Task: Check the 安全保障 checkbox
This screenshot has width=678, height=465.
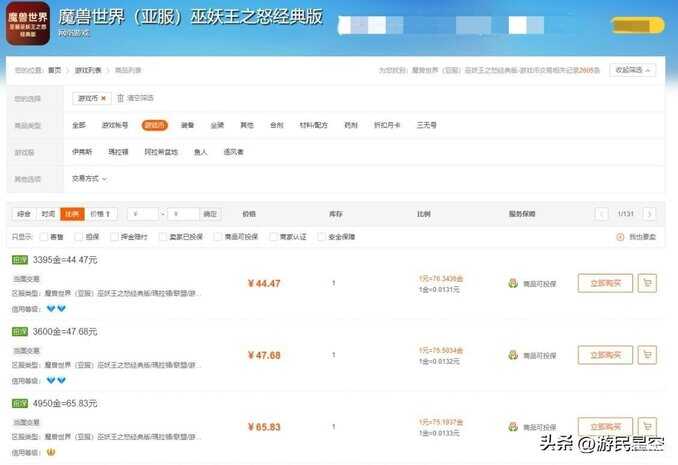Action: [321, 237]
